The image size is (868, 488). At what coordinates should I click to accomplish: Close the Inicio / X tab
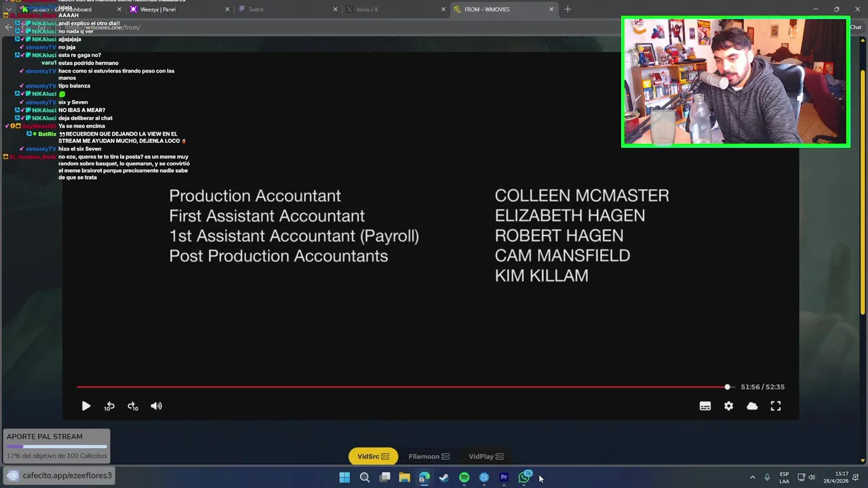pos(443,9)
